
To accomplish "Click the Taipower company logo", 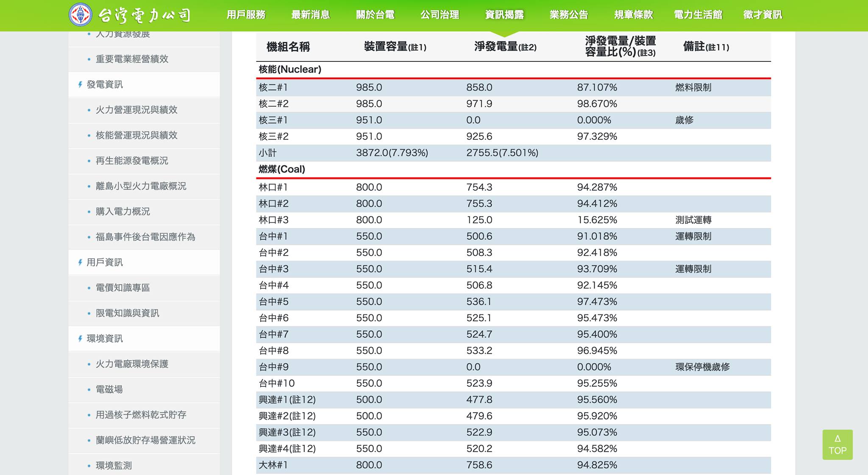I will pos(129,15).
